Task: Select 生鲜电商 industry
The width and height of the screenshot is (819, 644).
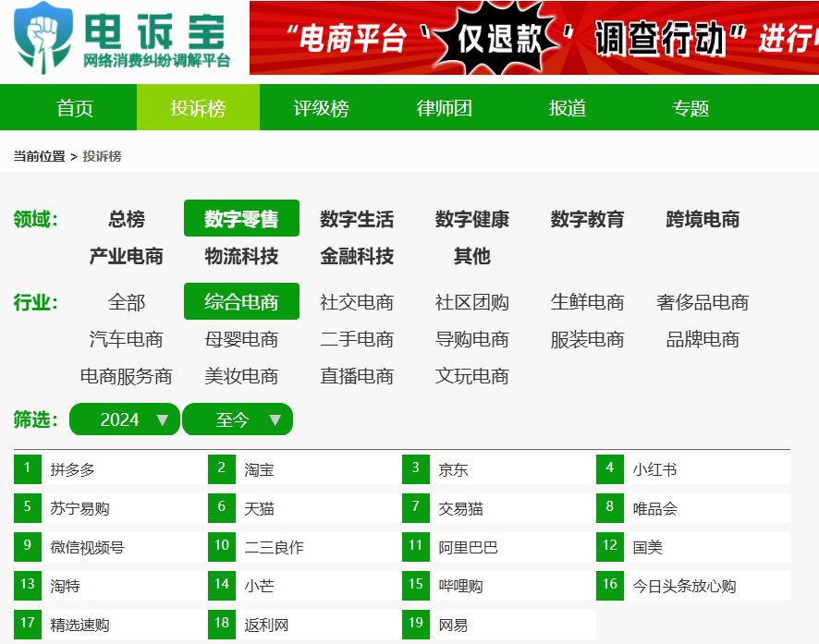Action: tap(587, 301)
